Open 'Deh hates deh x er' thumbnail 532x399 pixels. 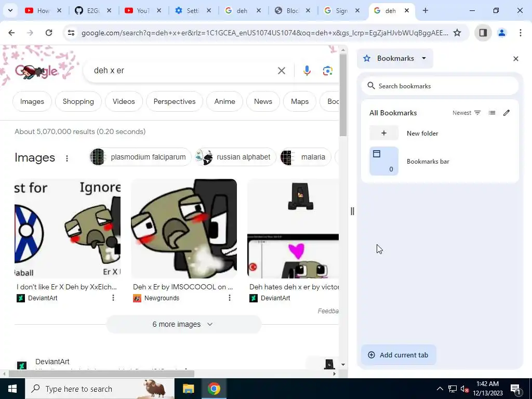click(293, 229)
